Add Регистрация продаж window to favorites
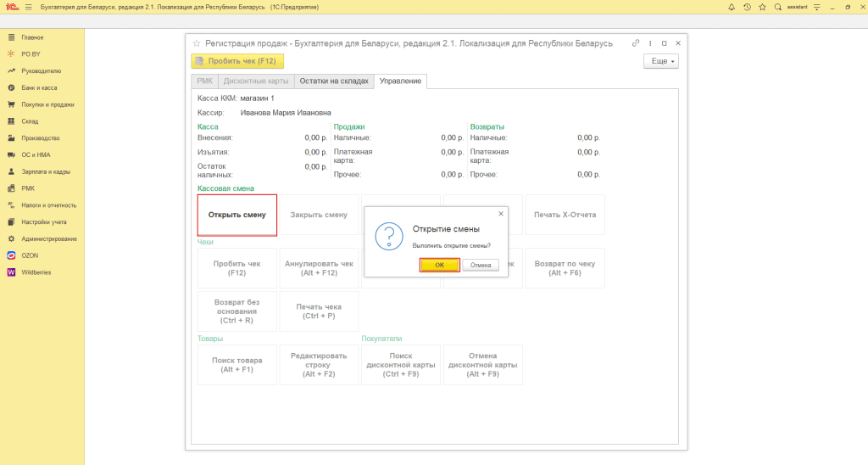The width and height of the screenshot is (868, 465). pos(196,43)
